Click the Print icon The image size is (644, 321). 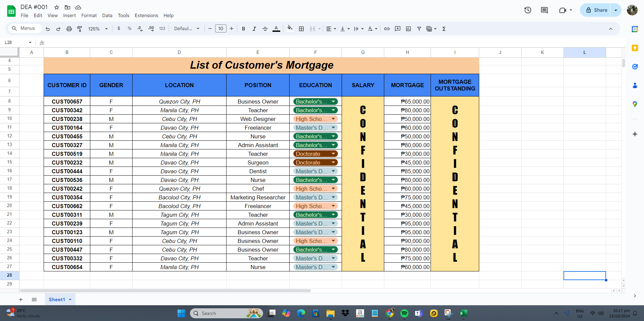click(69, 29)
